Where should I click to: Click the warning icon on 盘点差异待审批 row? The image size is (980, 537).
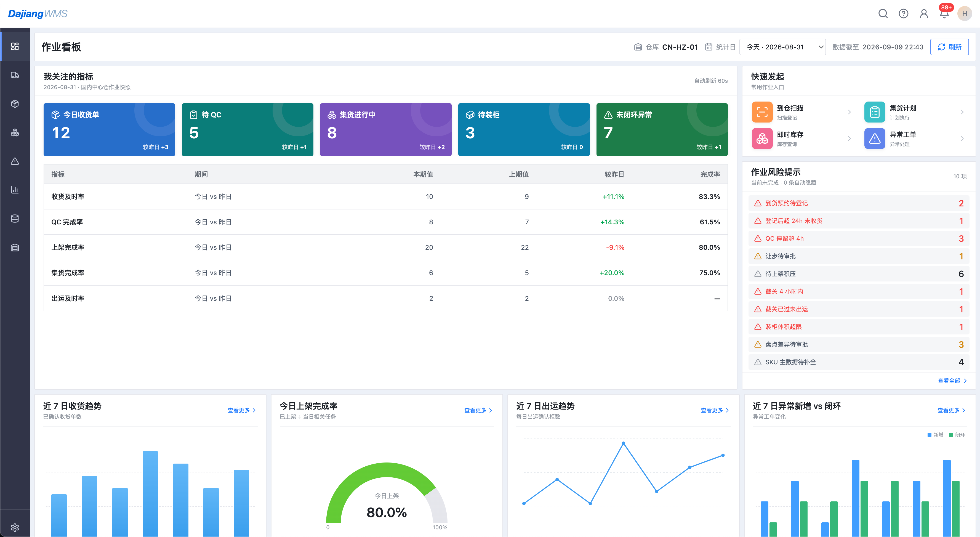click(758, 344)
